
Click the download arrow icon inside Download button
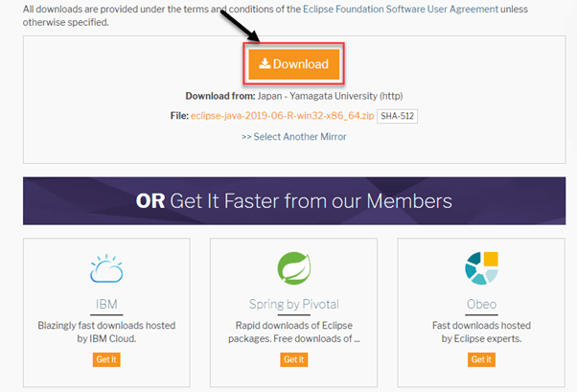coord(265,64)
